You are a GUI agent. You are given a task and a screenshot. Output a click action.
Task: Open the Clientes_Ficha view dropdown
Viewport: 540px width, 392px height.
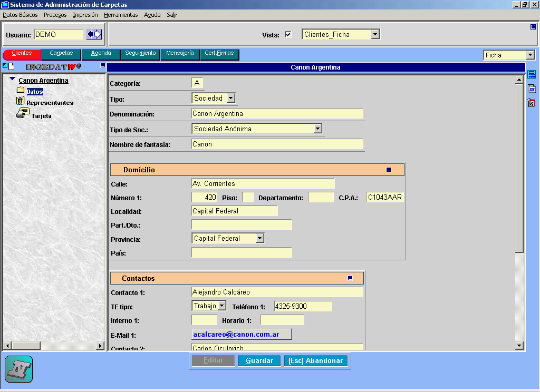pyautogui.click(x=375, y=34)
